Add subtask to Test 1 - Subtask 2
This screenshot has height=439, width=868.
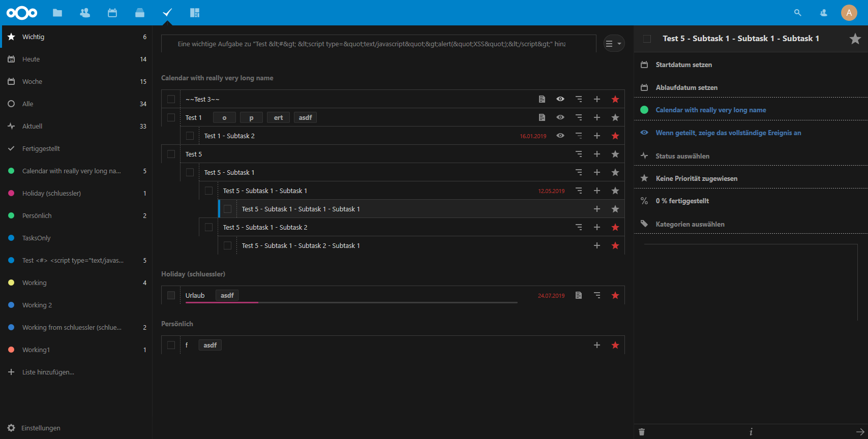click(597, 136)
